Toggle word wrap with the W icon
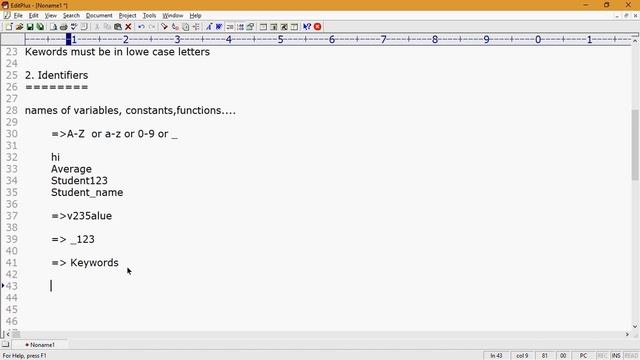The height and width of the screenshot is (360, 640). [219, 27]
